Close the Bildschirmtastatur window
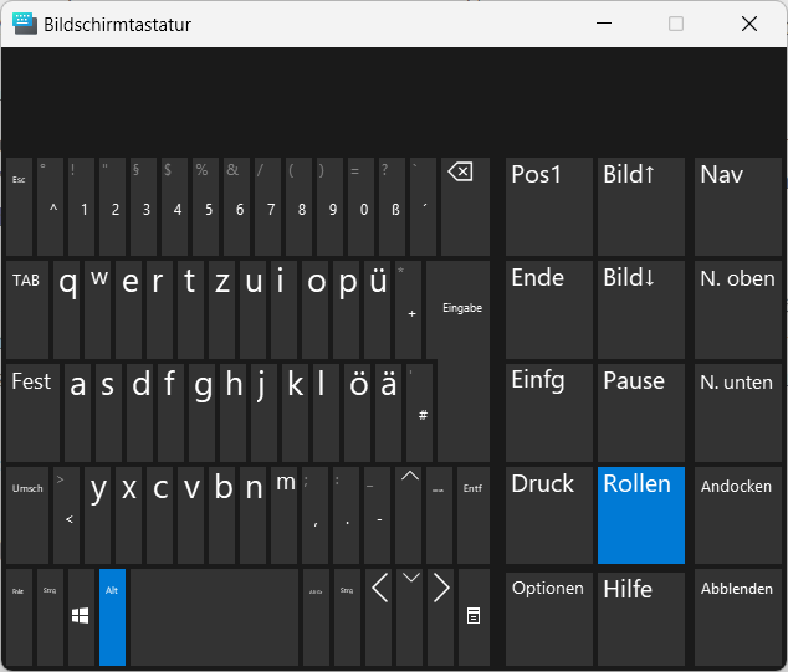788x672 pixels. [x=749, y=24]
